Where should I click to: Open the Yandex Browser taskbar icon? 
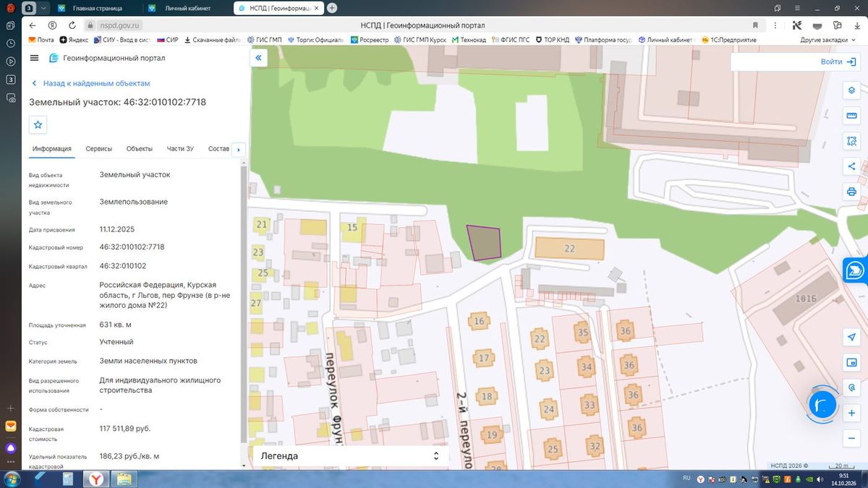point(95,479)
